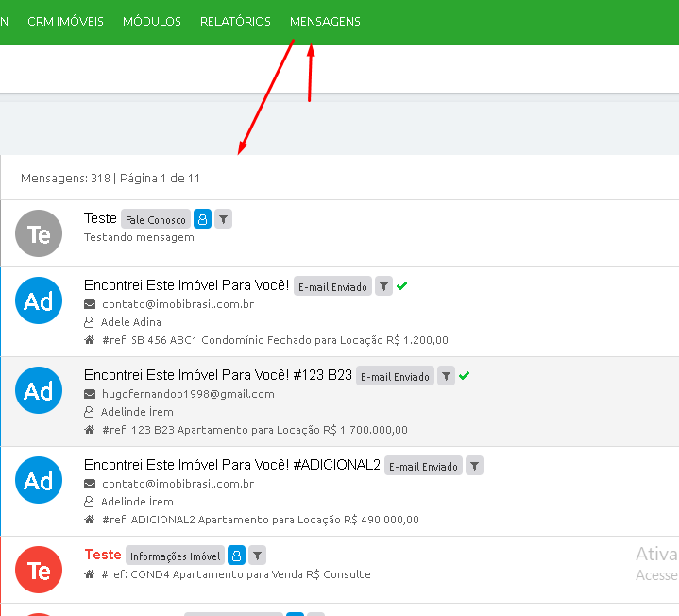679x616 pixels.
Task: Click the person icon in #ADICIONAL2 message
Action: tap(89, 502)
